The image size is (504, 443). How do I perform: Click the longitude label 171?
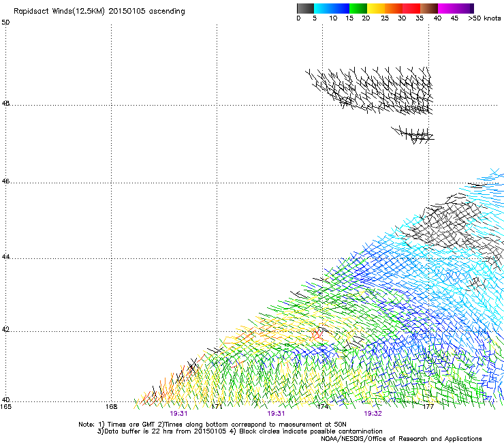[x=217, y=407]
